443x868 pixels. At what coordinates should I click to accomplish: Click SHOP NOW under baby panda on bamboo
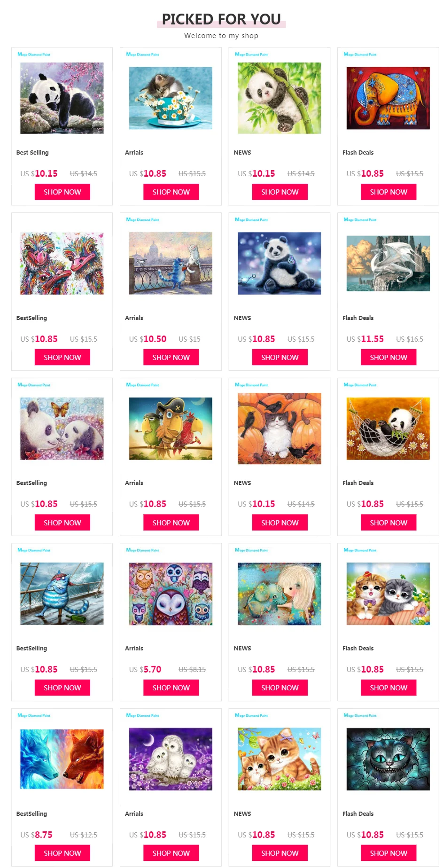coord(280,192)
